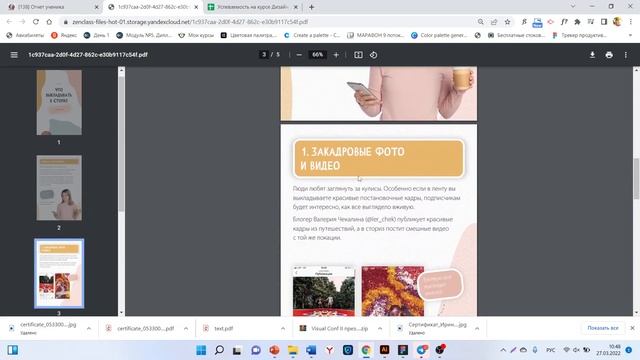This screenshot has width=640, height=360.
Task: Click the 66% zoom level field
Action: pos(318,54)
